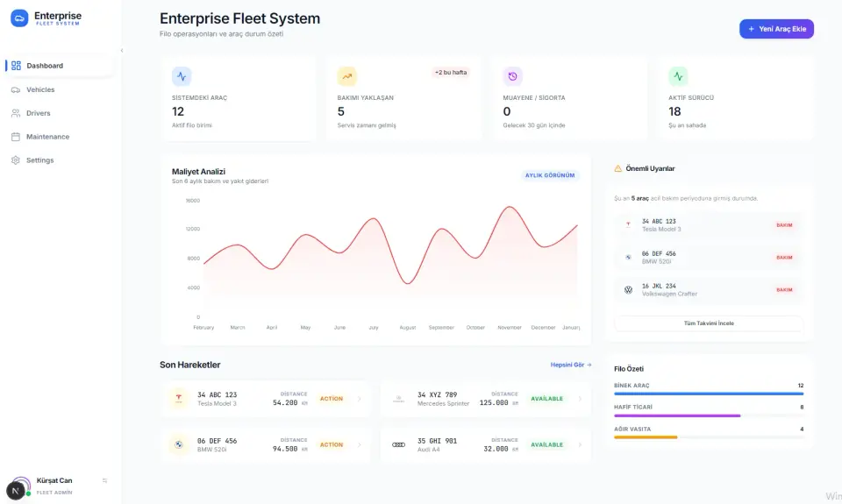Click the Bakımı Yaklaşan trend icon

click(x=347, y=76)
